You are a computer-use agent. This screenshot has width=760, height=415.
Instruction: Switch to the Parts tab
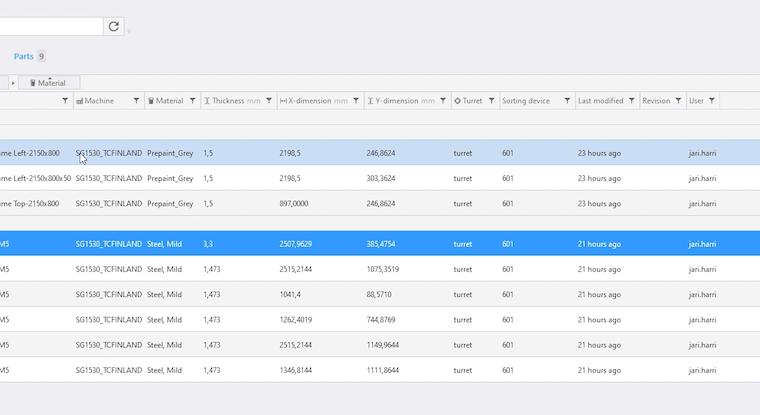[x=24, y=56]
